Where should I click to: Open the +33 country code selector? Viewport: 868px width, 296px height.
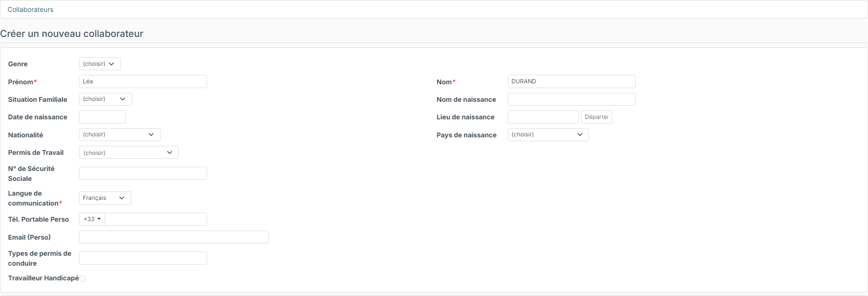92,219
